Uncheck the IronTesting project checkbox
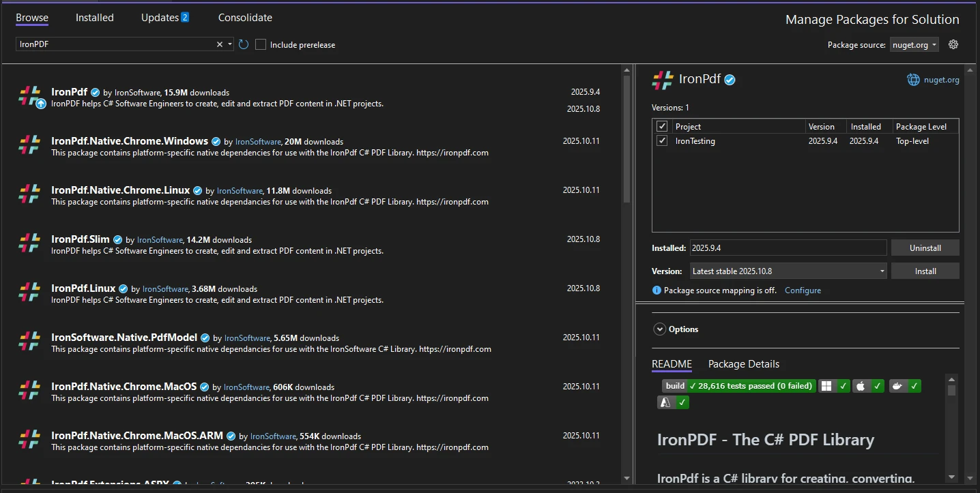Screen dimensions: 980x493 (661, 140)
